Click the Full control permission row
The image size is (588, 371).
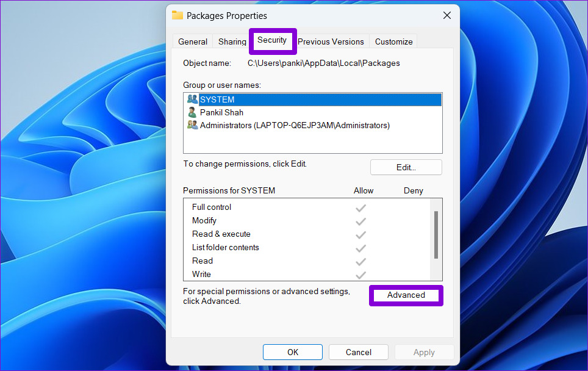(307, 207)
